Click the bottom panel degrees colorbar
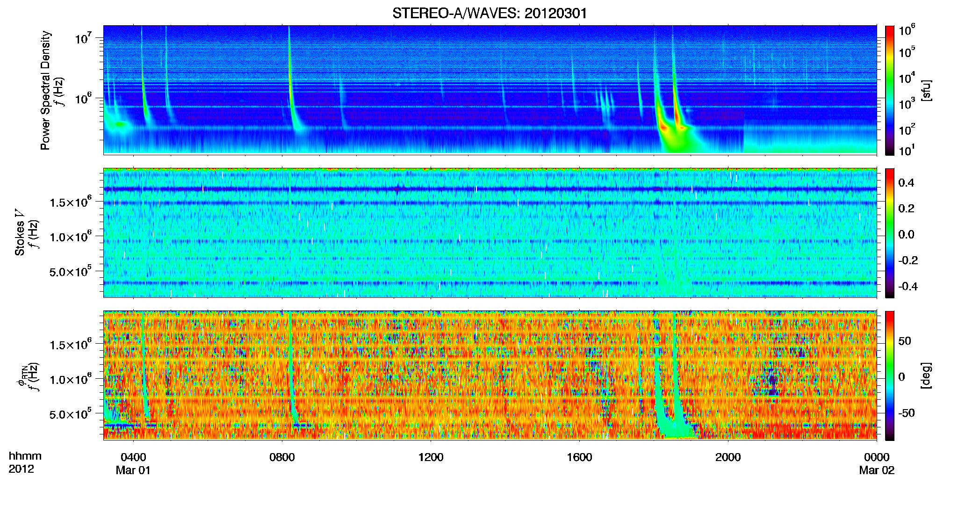Image resolution: width=980 pixels, height=505 pixels. [x=890, y=375]
